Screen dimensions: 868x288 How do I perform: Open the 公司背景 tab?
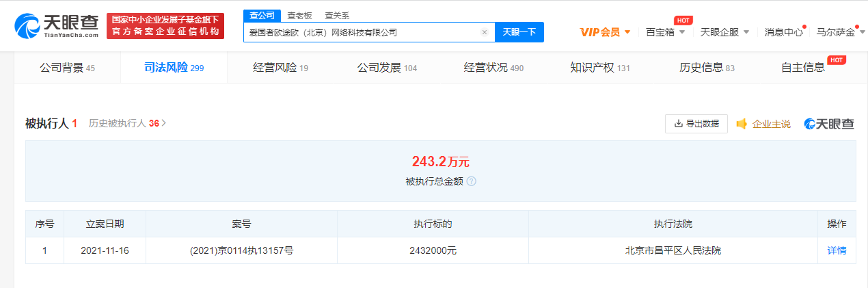coord(67,68)
